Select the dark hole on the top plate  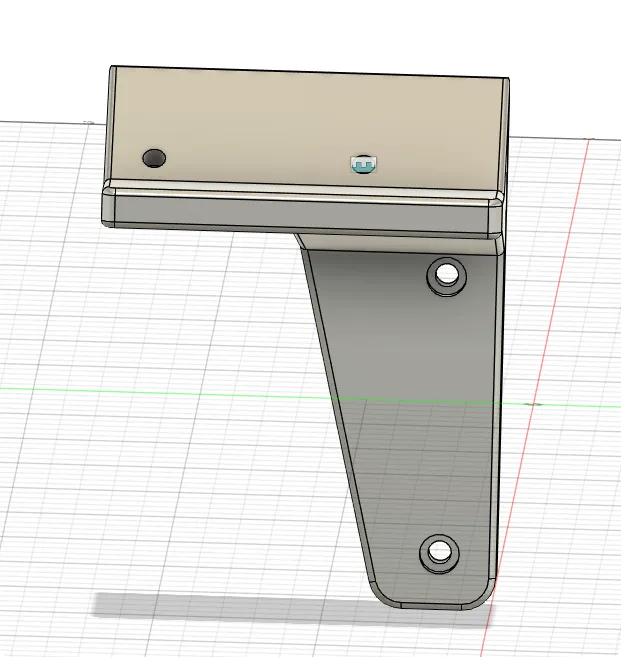click(x=154, y=158)
